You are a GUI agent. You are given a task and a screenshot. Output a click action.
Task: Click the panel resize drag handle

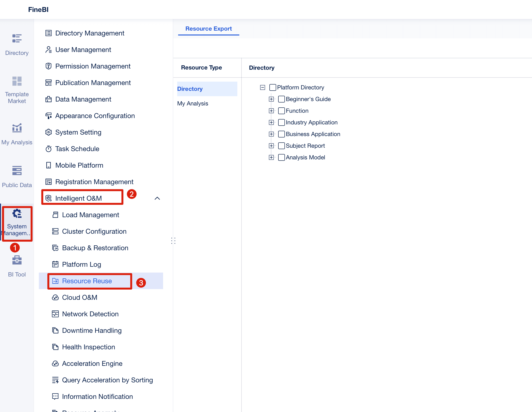coord(173,241)
